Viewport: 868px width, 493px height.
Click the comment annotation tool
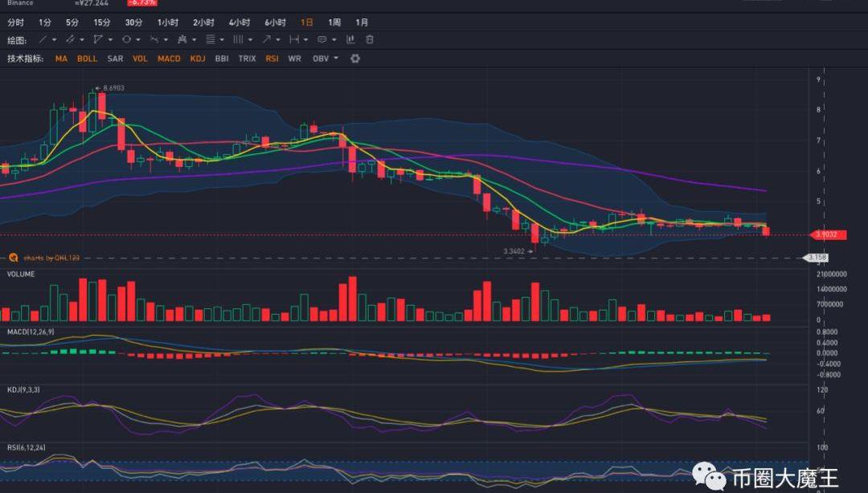pos(321,39)
